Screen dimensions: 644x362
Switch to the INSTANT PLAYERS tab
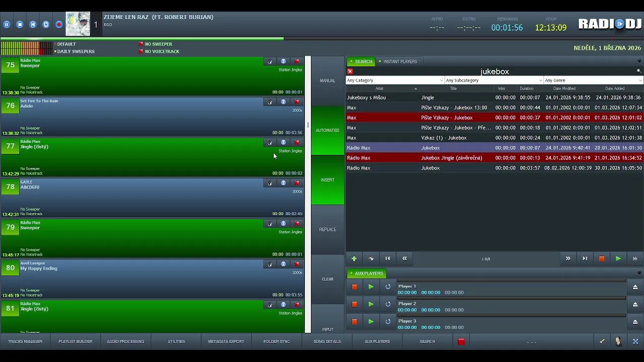(398, 61)
